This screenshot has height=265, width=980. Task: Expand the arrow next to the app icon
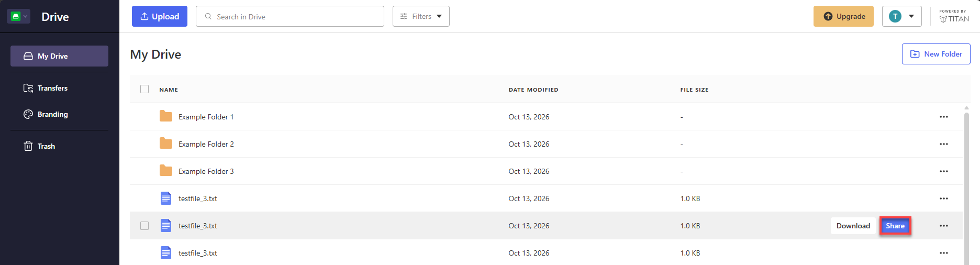[26, 16]
